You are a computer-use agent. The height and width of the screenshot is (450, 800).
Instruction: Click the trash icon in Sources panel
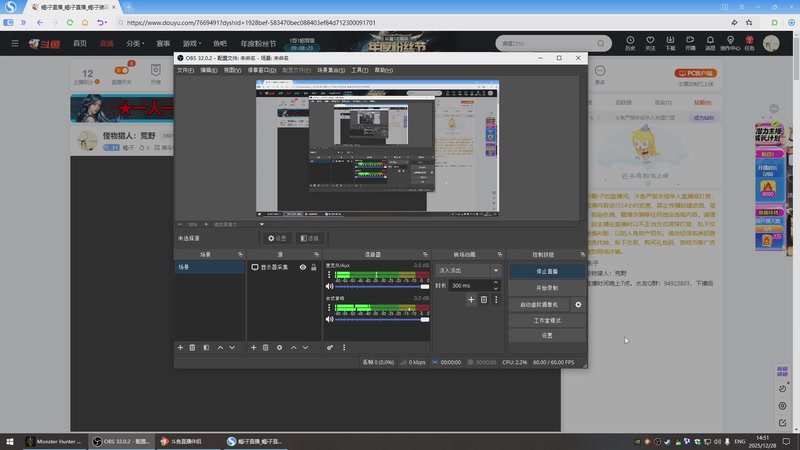[266, 347]
